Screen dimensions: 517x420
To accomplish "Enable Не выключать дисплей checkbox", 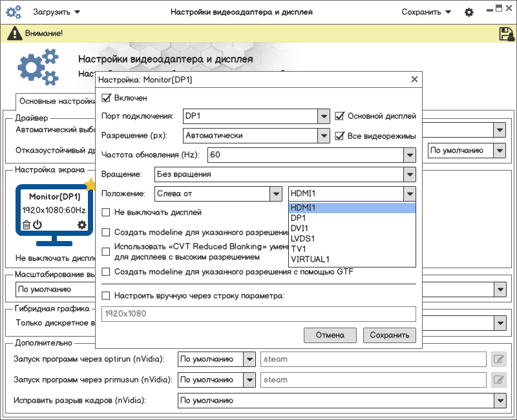I will (x=107, y=212).
